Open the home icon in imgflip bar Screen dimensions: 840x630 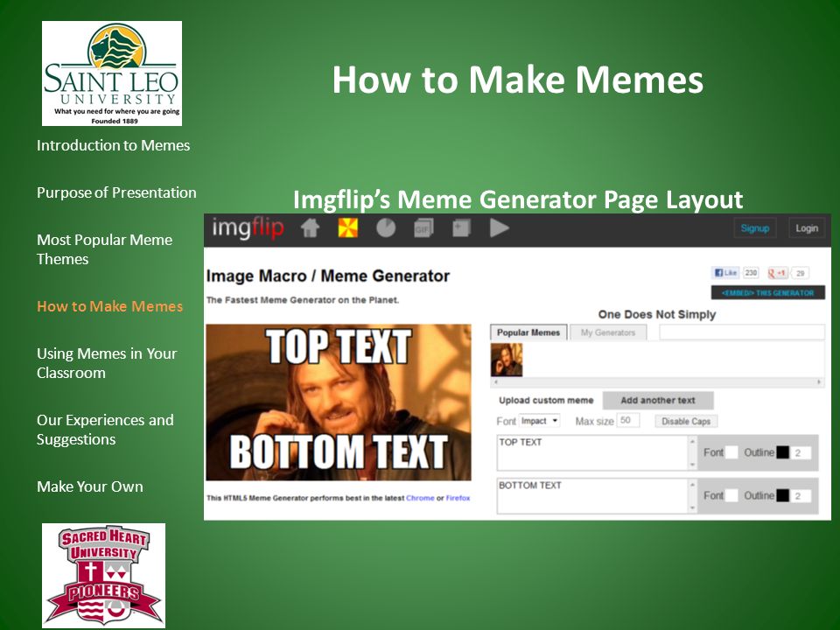310,227
